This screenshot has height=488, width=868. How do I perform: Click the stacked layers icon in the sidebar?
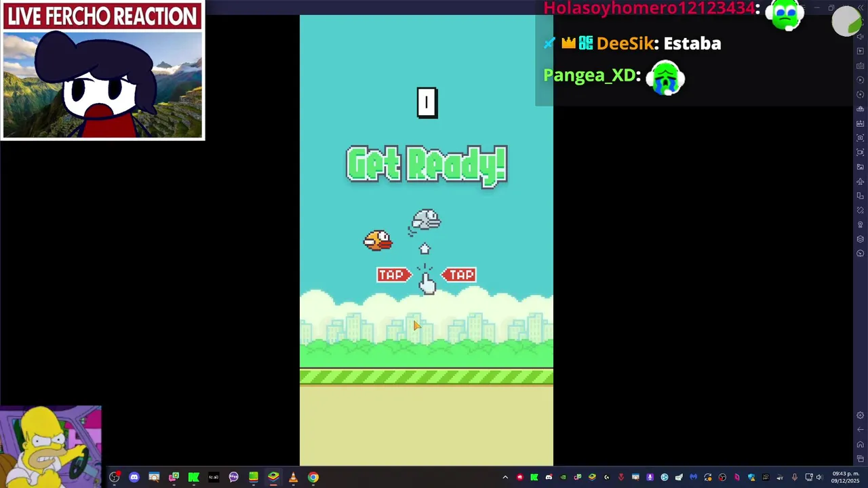861,239
